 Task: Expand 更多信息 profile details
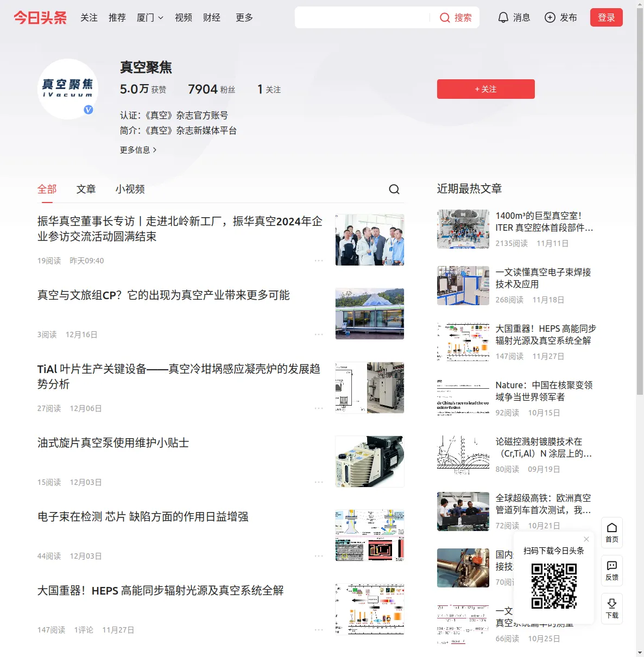(138, 150)
